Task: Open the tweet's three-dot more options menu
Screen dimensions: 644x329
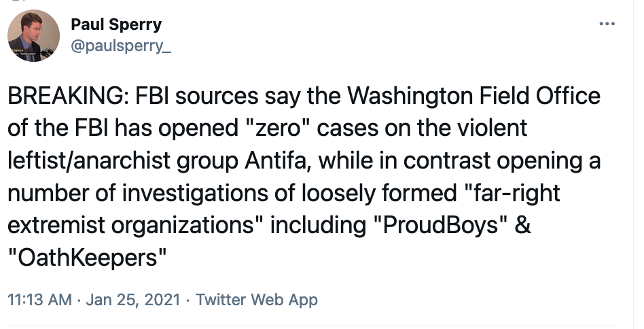Action: click(607, 24)
